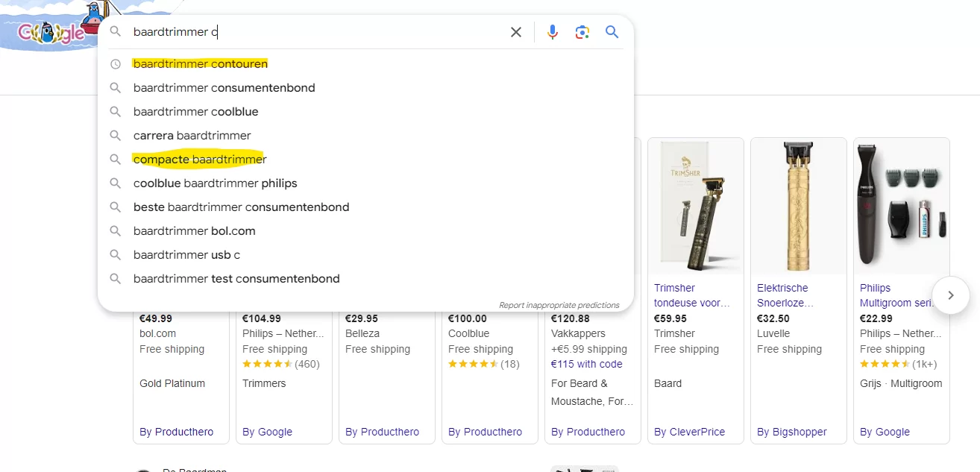980x472 pixels.
Task: Pick suggestion 'coolblue baardtrimmer philips'
Action: pyautogui.click(x=365, y=183)
